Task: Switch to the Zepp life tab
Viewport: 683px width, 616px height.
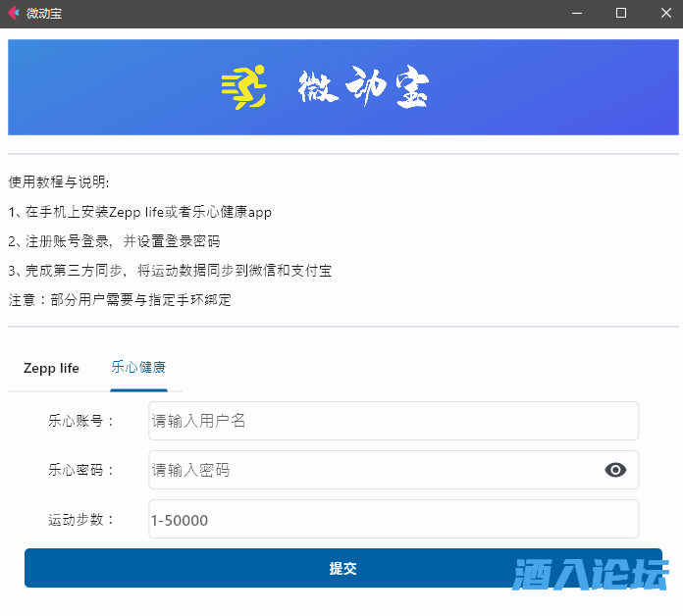Action: pyautogui.click(x=51, y=368)
